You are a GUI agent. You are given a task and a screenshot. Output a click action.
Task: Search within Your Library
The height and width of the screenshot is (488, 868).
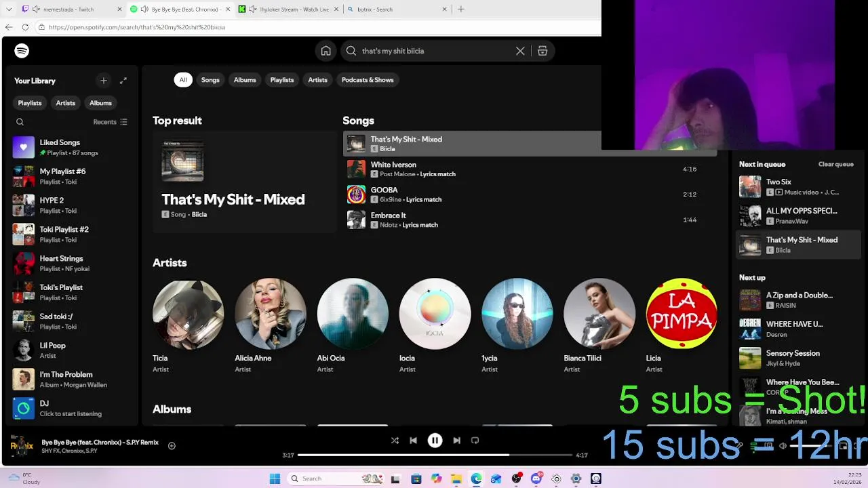(20, 122)
